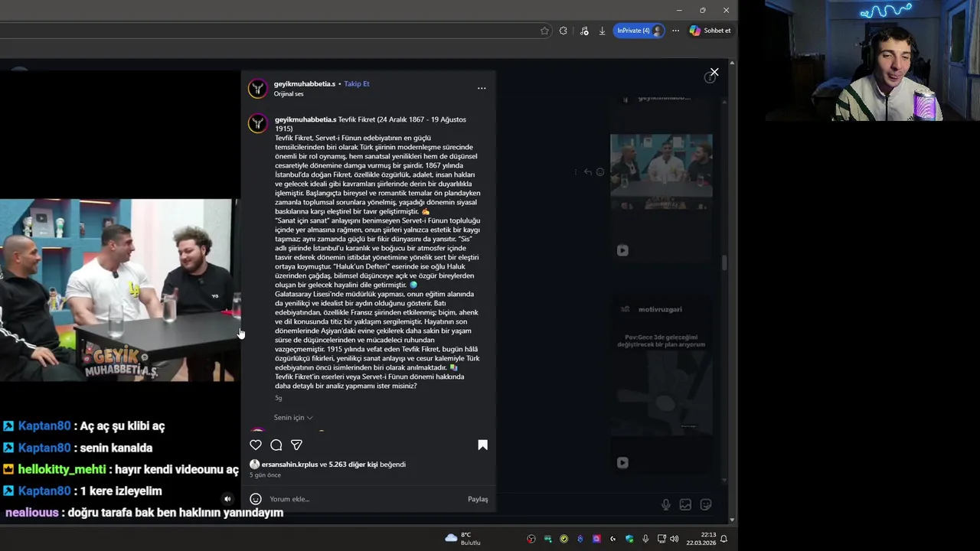
Task: Open weather widget showing 8°C Bulutlu
Action: [x=464, y=539]
